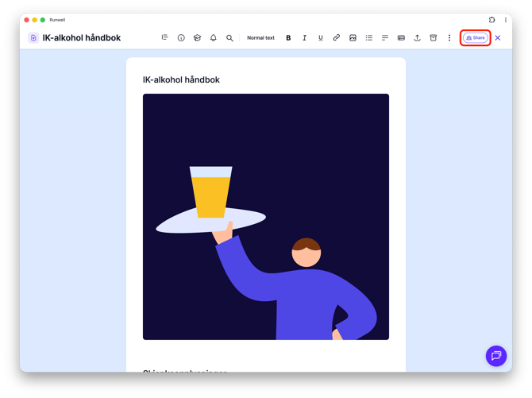Viewport: 532px width, 398px height.
Task: Click the IK-alkohol håndbok header title
Action: [x=82, y=37]
